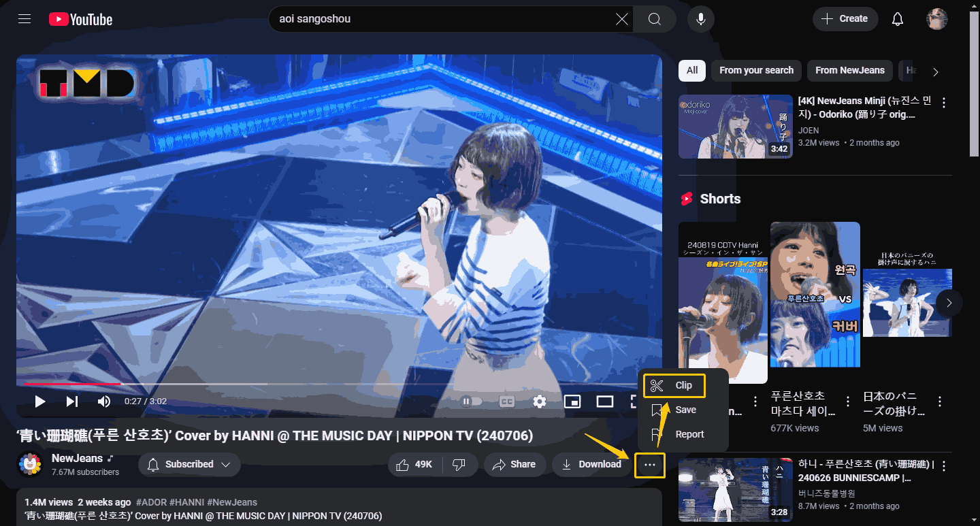This screenshot has width=980, height=526.
Task: Skip to the next video
Action: 72,401
